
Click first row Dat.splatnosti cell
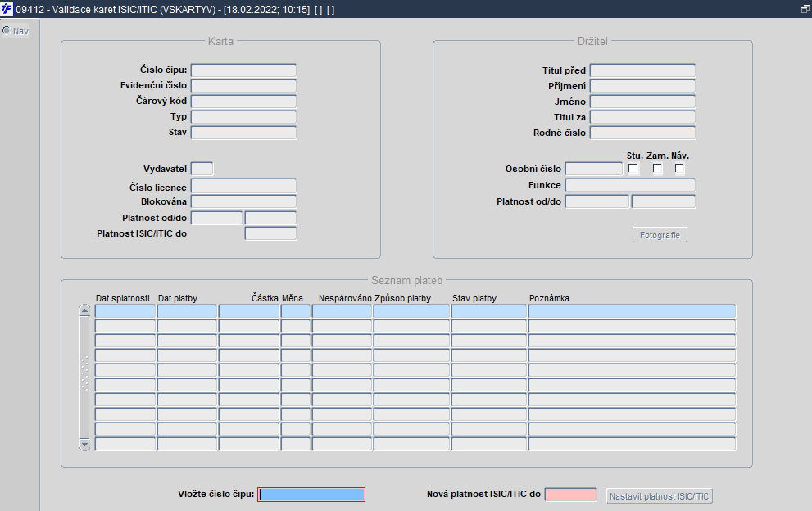(x=125, y=311)
